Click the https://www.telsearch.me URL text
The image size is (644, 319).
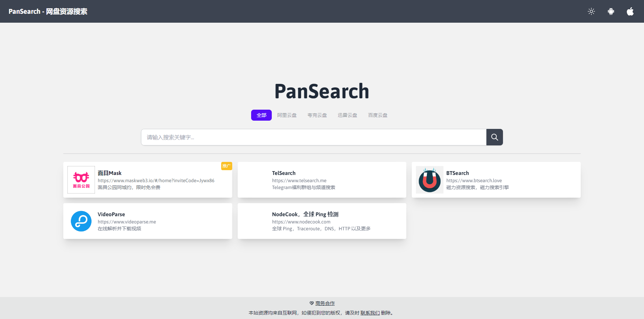coord(299,180)
